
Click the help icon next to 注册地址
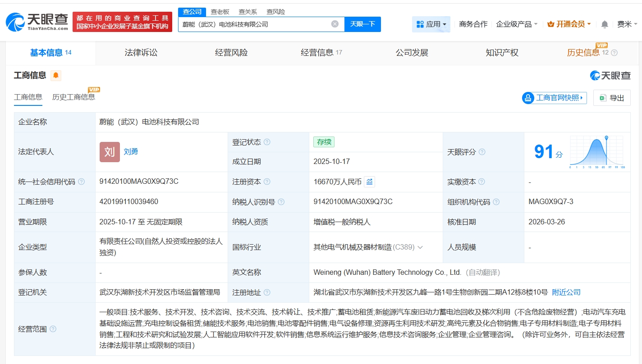pos(267,293)
